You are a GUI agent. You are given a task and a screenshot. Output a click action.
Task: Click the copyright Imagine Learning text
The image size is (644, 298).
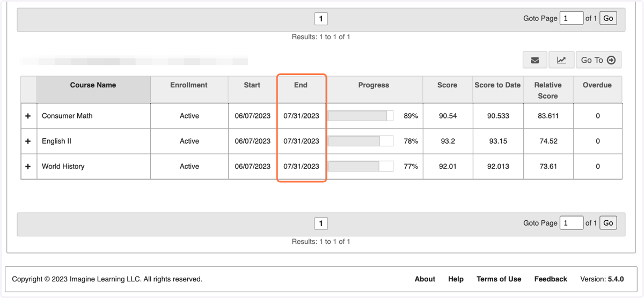pos(107,279)
